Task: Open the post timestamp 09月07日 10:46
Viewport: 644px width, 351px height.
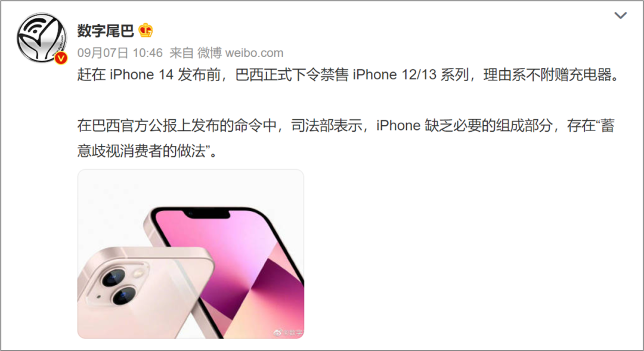Action: click(120, 53)
